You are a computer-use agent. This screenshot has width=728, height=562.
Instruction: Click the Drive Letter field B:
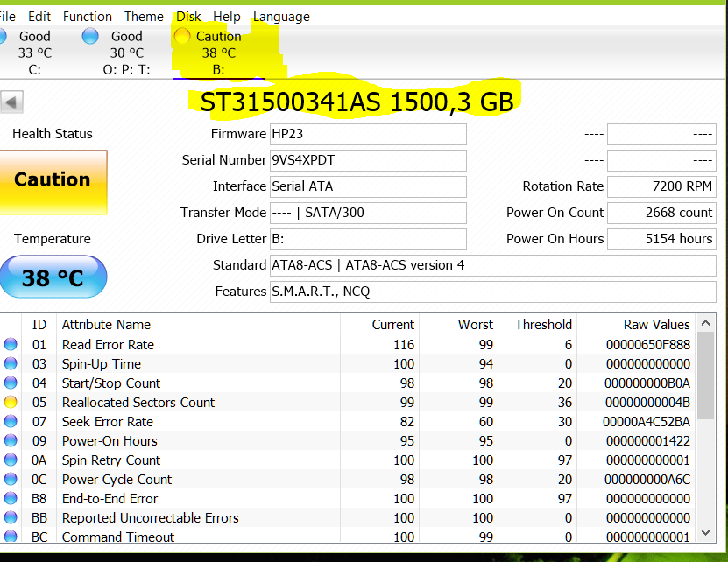(x=368, y=239)
